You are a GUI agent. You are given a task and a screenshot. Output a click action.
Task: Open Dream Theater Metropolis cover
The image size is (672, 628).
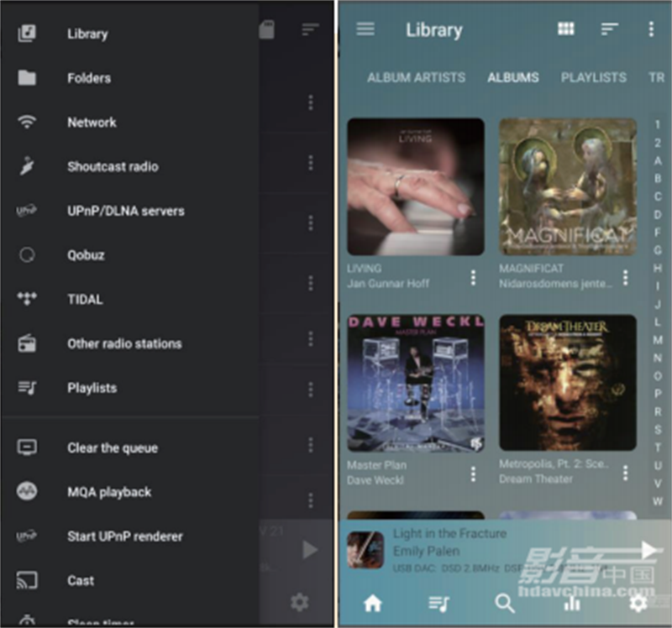[x=568, y=383]
